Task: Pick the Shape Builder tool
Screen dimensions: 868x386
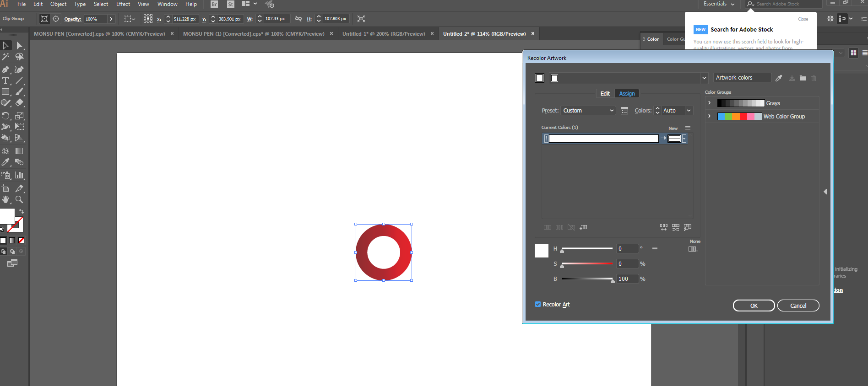Action: click(5, 138)
